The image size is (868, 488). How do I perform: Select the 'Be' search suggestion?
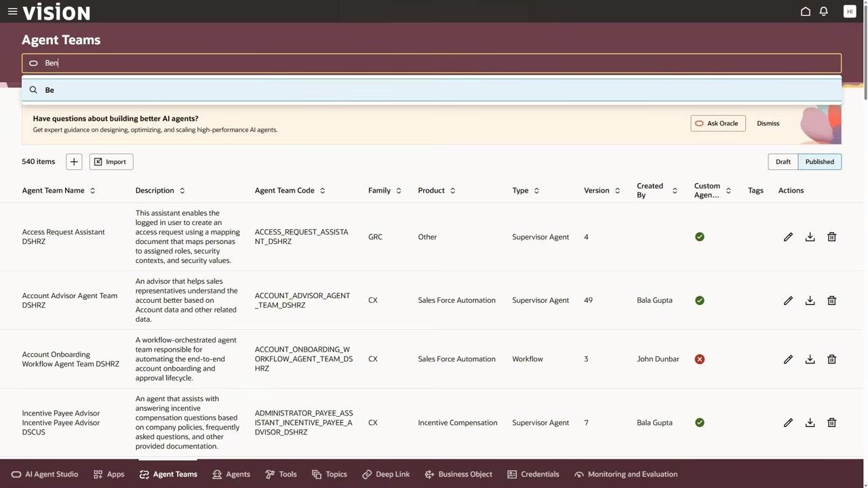(431, 90)
